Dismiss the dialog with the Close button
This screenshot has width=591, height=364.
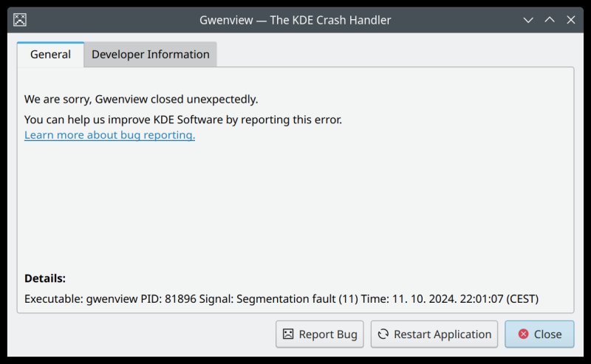tap(539, 334)
